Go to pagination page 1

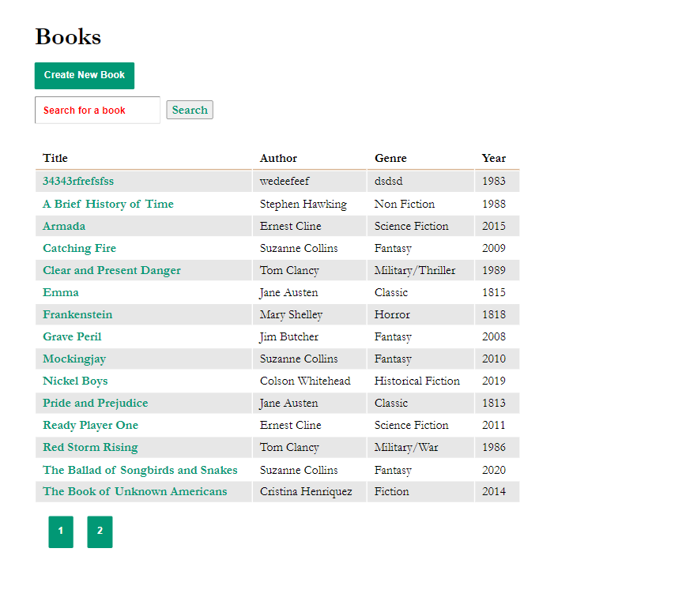pos(61,531)
